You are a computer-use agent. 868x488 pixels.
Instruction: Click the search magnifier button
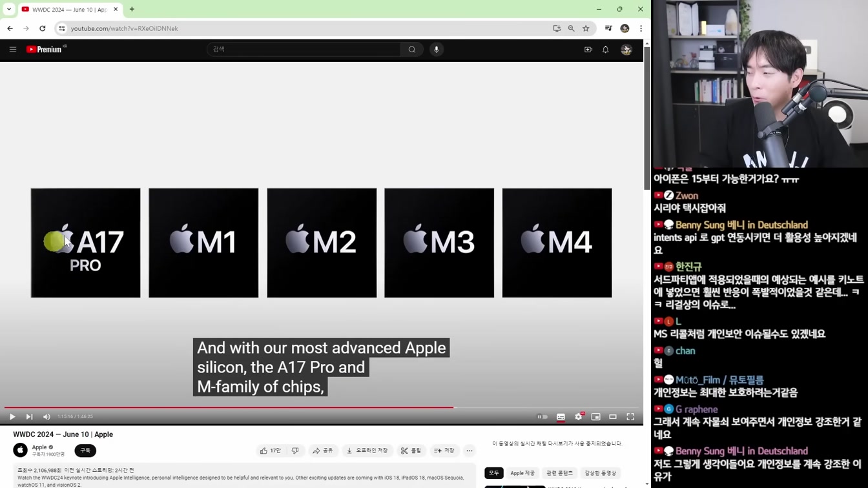tap(412, 49)
